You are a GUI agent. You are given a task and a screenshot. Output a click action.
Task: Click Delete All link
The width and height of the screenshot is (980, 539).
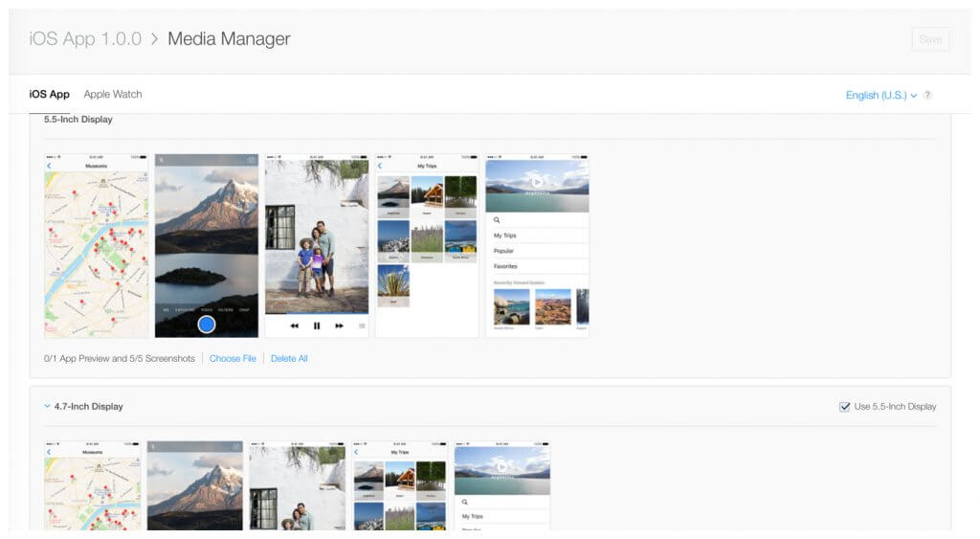[289, 358]
